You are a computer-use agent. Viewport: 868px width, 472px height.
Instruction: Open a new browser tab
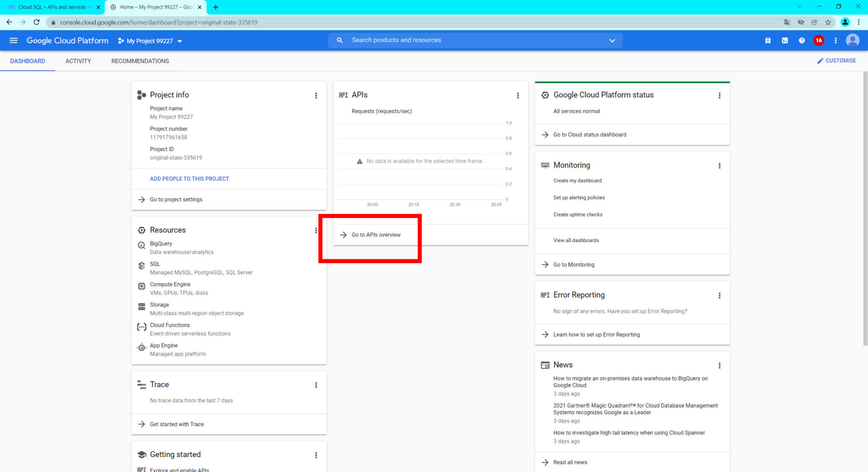click(216, 7)
